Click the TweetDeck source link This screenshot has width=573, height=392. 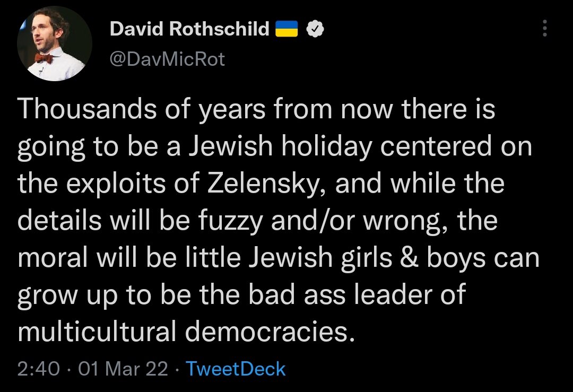[x=236, y=369]
